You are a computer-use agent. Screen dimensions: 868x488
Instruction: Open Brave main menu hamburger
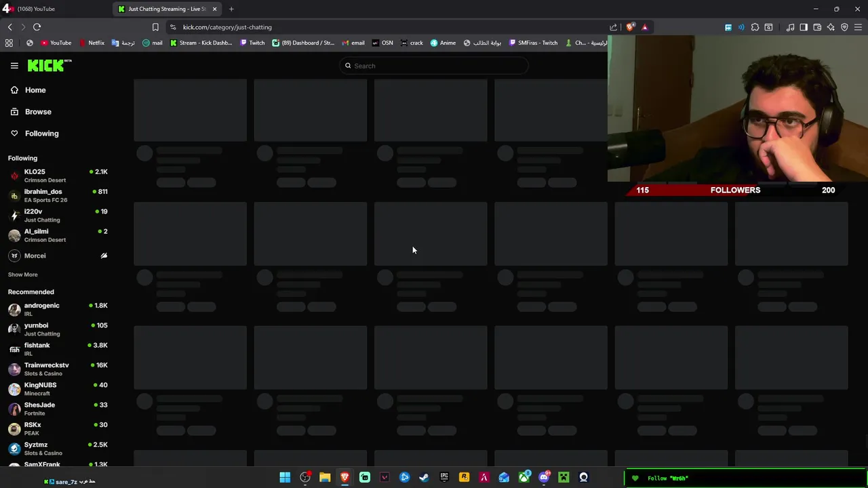click(x=858, y=27)
